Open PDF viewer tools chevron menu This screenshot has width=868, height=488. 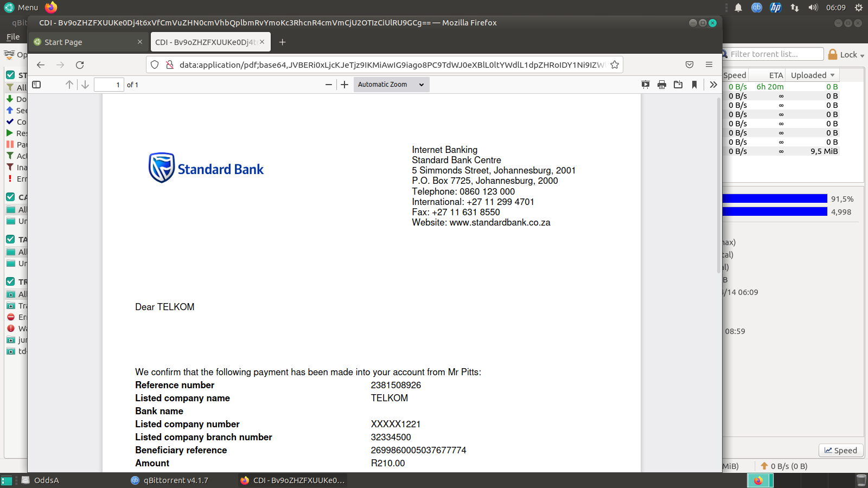pyautogui.click(x=713, y=85)
